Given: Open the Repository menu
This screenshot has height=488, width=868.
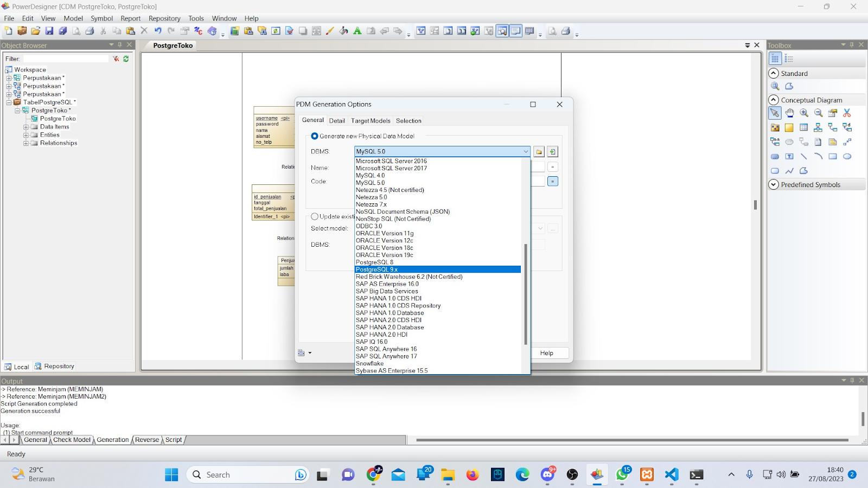Looking at the screenshot, I should [x=164, y=18].
